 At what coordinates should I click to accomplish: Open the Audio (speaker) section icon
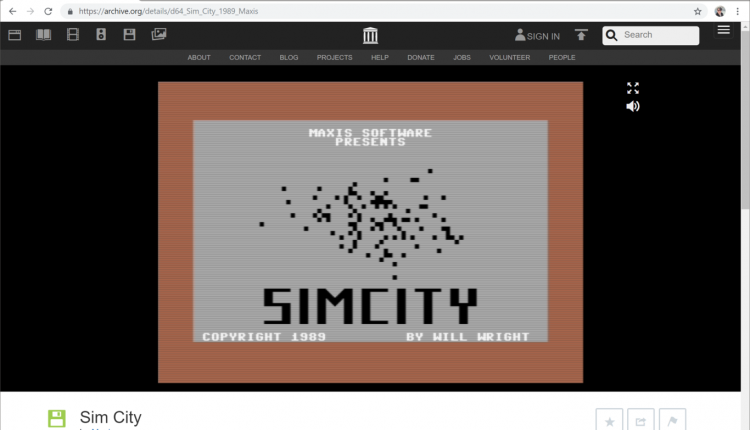[101, 35]
